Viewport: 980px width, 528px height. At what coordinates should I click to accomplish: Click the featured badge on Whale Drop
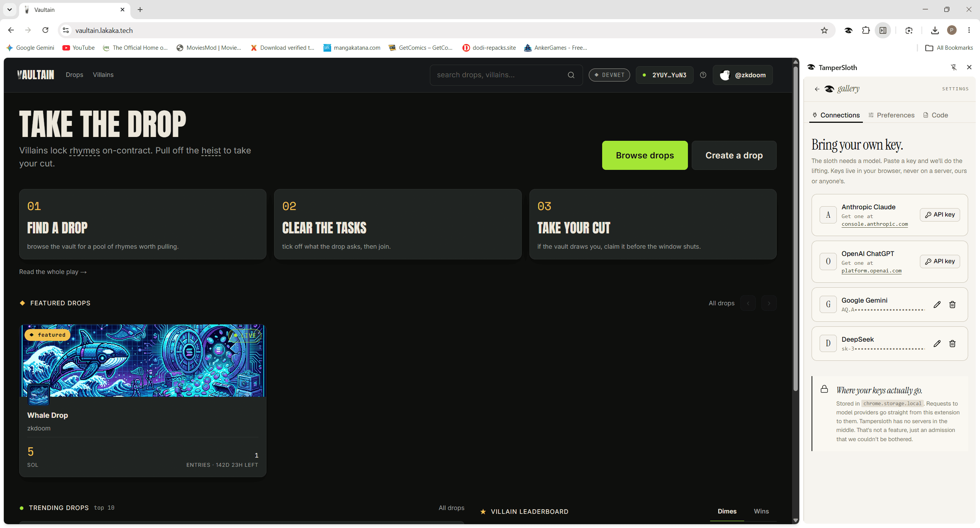click(47, 335)
